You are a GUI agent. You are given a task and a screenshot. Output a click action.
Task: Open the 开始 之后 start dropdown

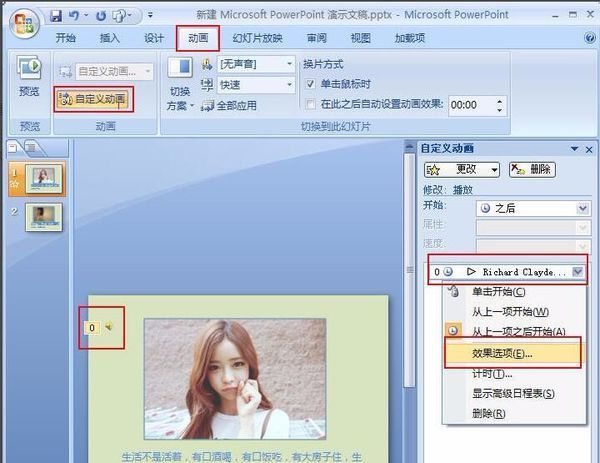[533, 209]
